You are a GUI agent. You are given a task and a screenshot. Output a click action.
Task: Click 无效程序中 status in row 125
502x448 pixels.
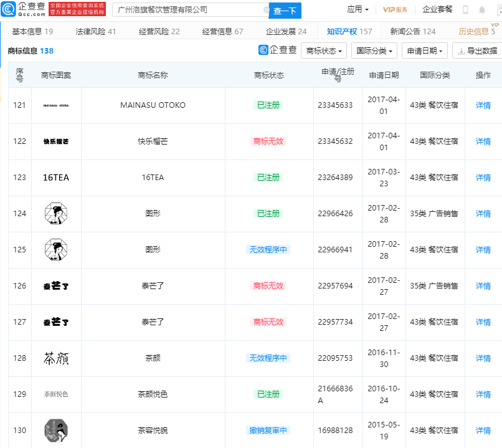268,249
